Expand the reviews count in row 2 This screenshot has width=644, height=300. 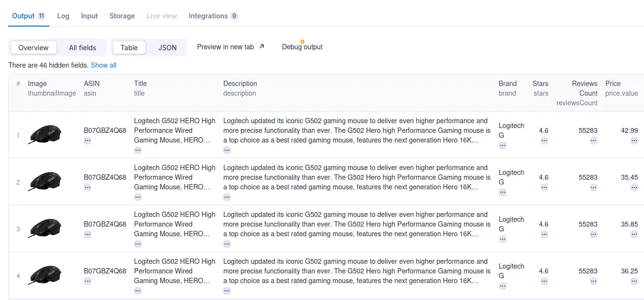[x=593, y=187]
